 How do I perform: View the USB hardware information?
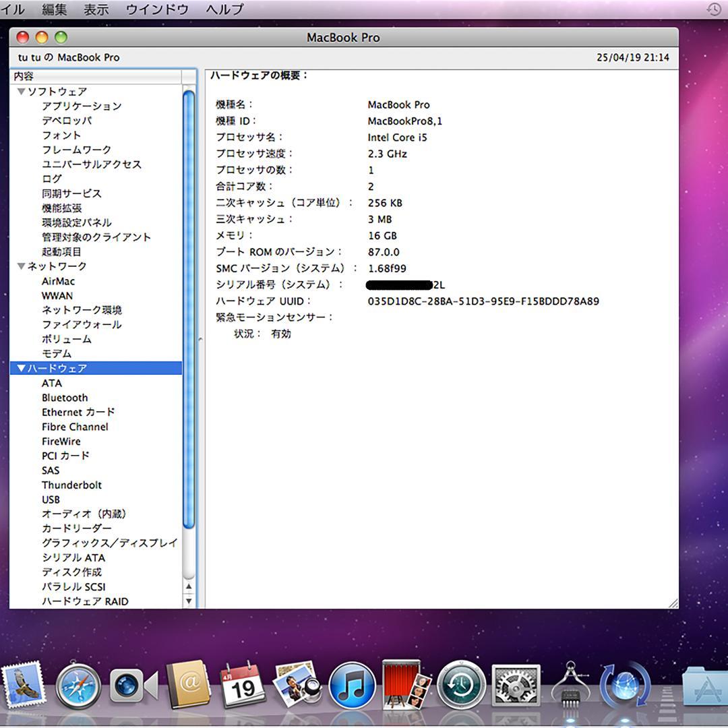click(x=50, y=499)
